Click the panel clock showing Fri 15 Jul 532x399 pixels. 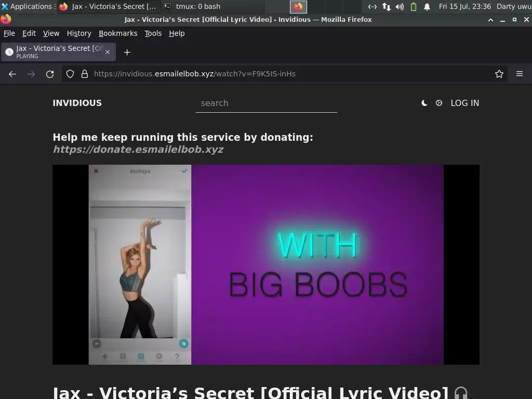(x=465, y=6)
